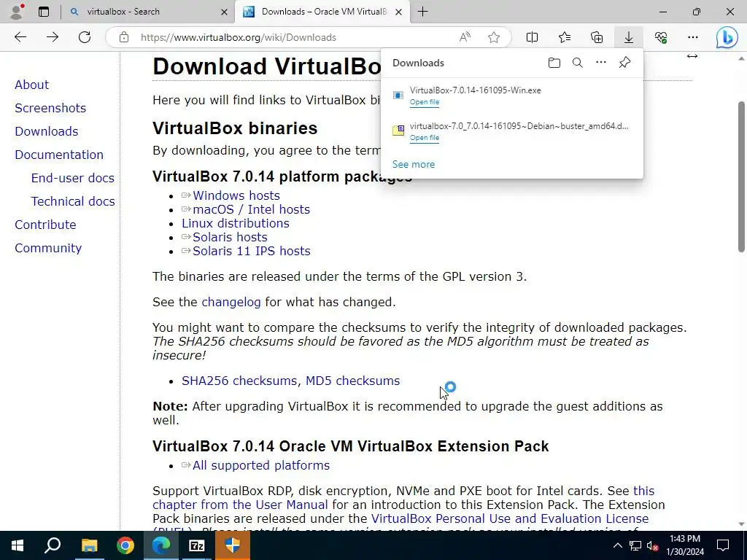The height and width of the screenshot is (560, 747).
Task: Open the notification center
Action: point(723,545)
